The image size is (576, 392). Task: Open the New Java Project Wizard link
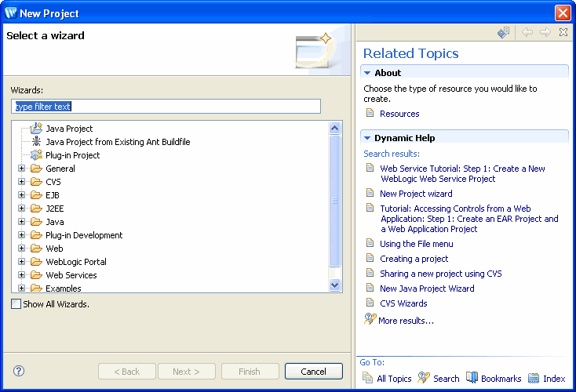427,289
